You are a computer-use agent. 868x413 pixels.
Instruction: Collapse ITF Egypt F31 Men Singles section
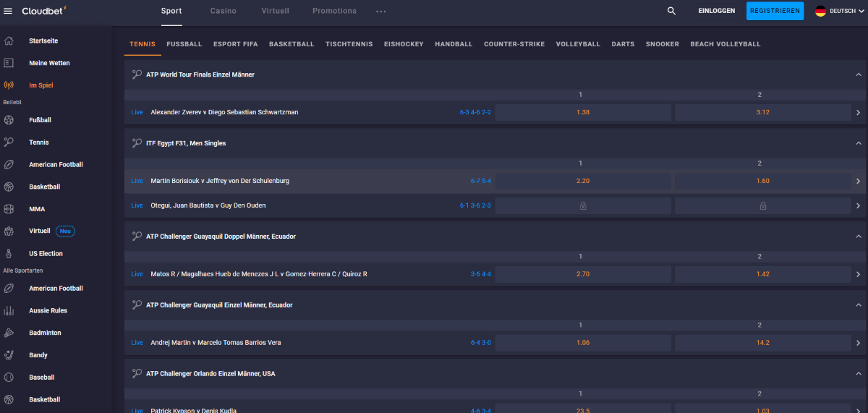click(x=859, y=143)
